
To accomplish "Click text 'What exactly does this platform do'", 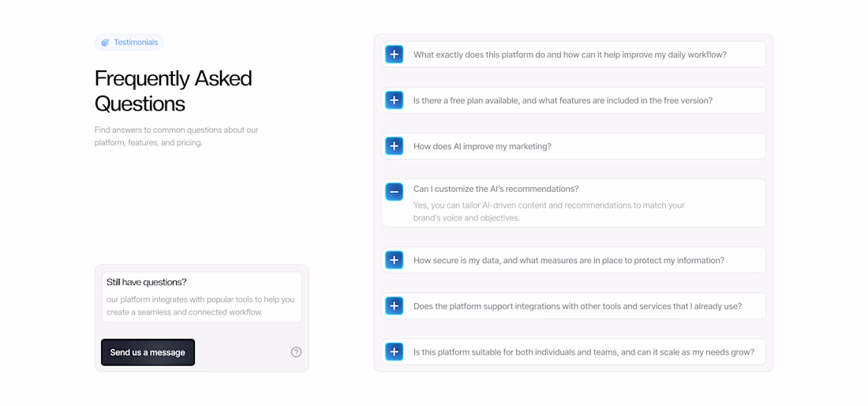I will coord(480,55).
